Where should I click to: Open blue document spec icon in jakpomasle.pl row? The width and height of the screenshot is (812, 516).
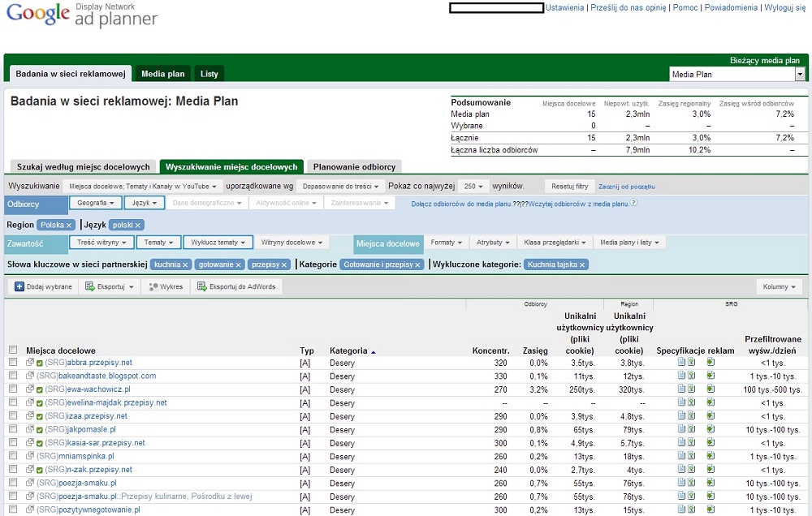coord(681,429)
